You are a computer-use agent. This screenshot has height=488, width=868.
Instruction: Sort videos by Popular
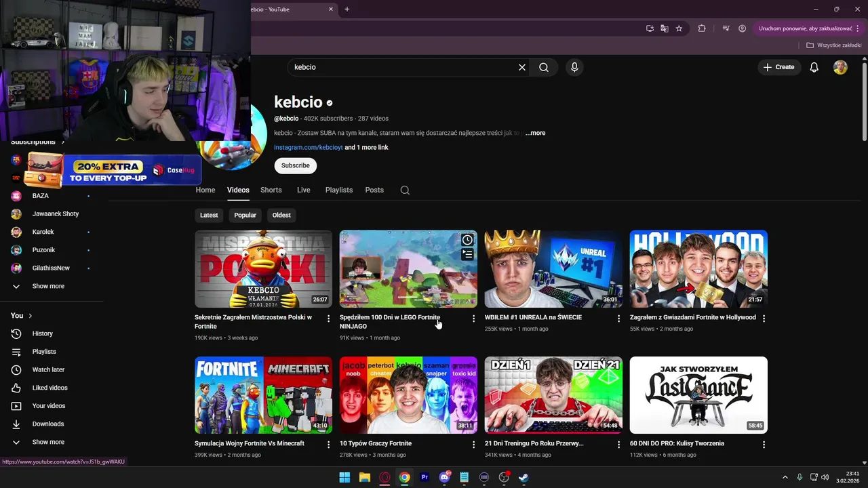(245, 215)
